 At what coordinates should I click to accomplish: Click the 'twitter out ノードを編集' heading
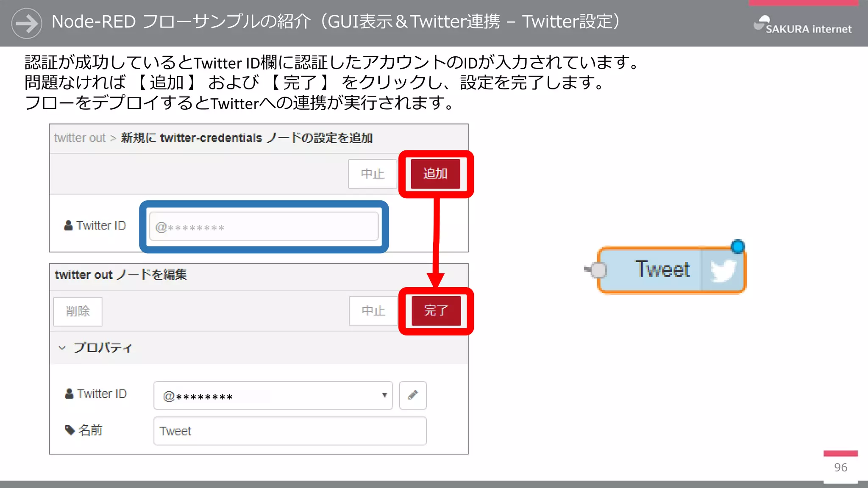(121, 274)
